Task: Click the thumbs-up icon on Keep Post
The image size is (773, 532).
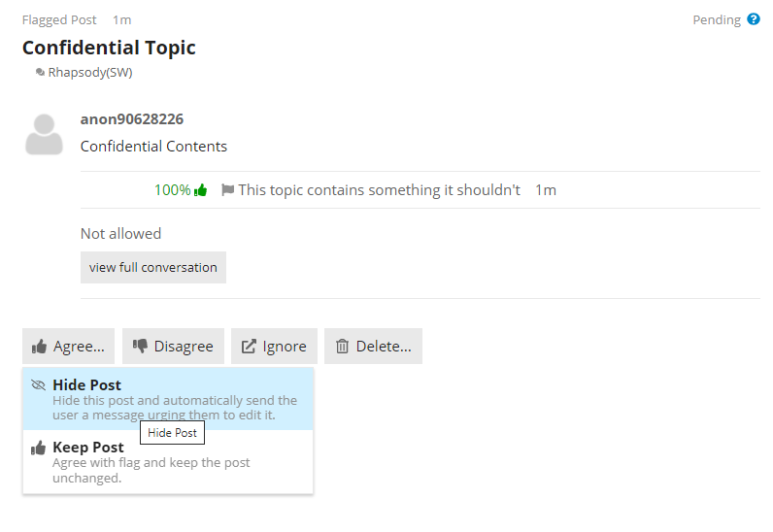Action: point(39,448)
